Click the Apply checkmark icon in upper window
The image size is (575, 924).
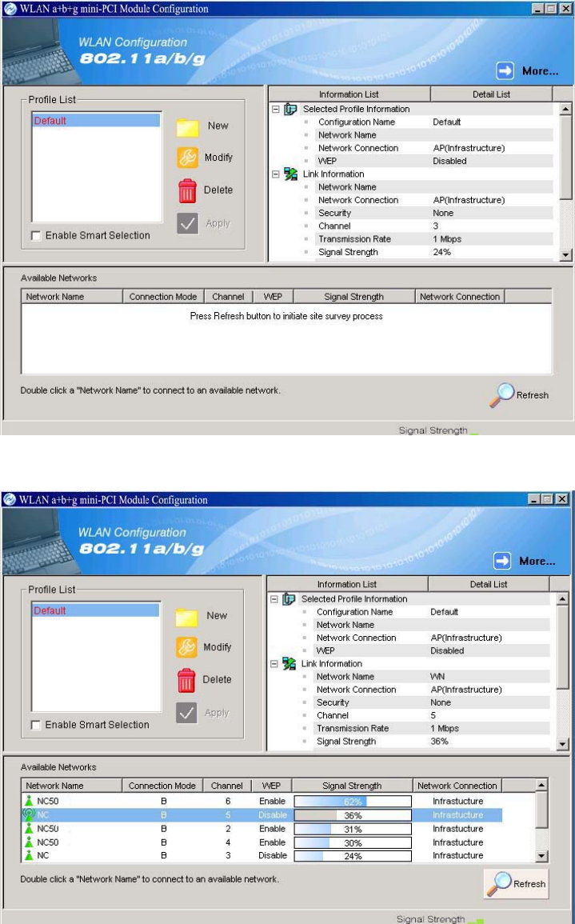pos(187,223)
